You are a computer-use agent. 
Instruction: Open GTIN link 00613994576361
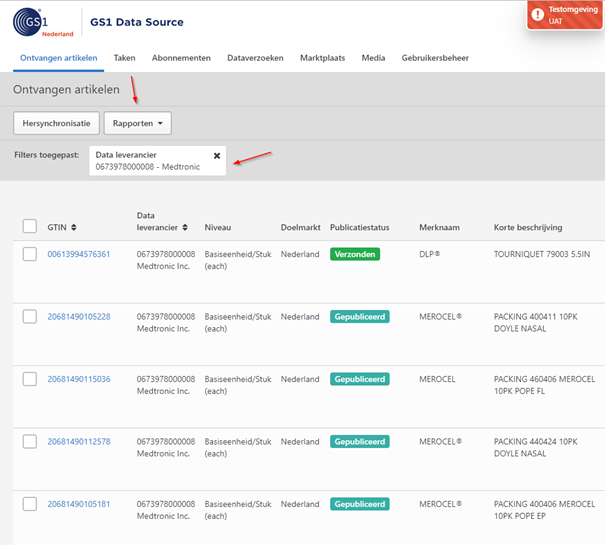click(x=79, y=254)
